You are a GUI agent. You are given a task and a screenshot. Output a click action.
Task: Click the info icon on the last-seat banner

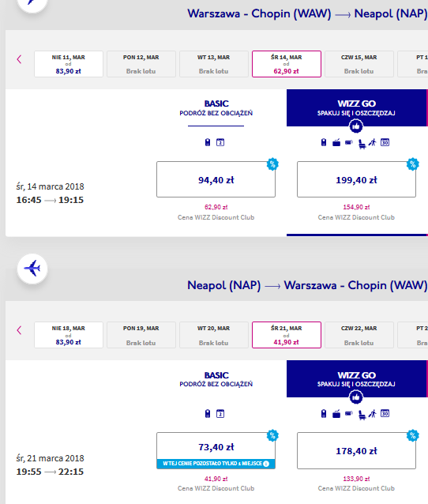pyautogui.click(x=266, y=464)
